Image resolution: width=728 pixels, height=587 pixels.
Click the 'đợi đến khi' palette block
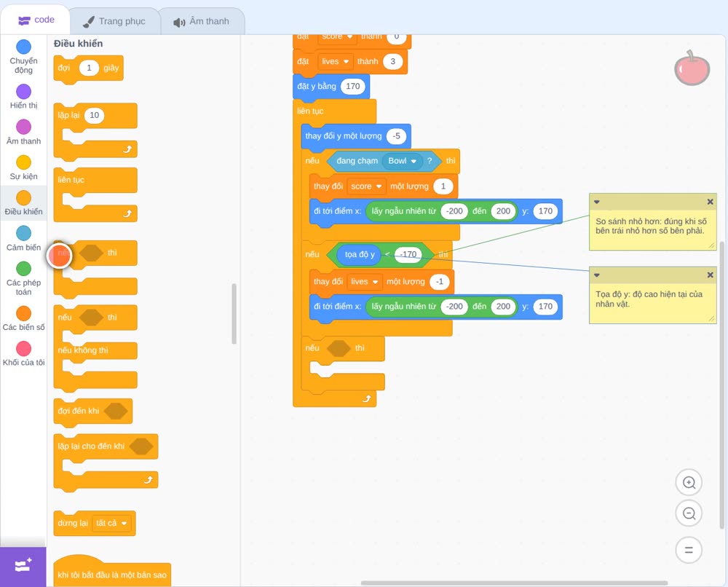coord(93,412)
